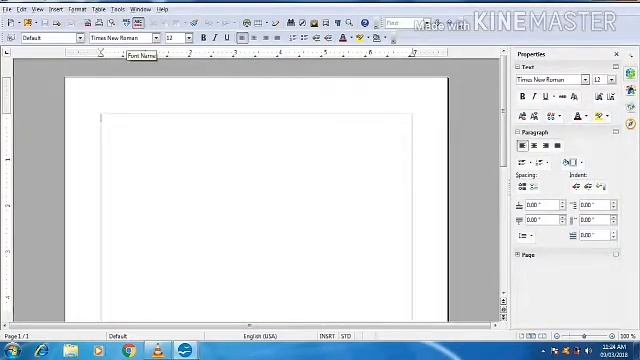640x360 pixels.
Task: Open the Edit menu
Action: [21, 9]
